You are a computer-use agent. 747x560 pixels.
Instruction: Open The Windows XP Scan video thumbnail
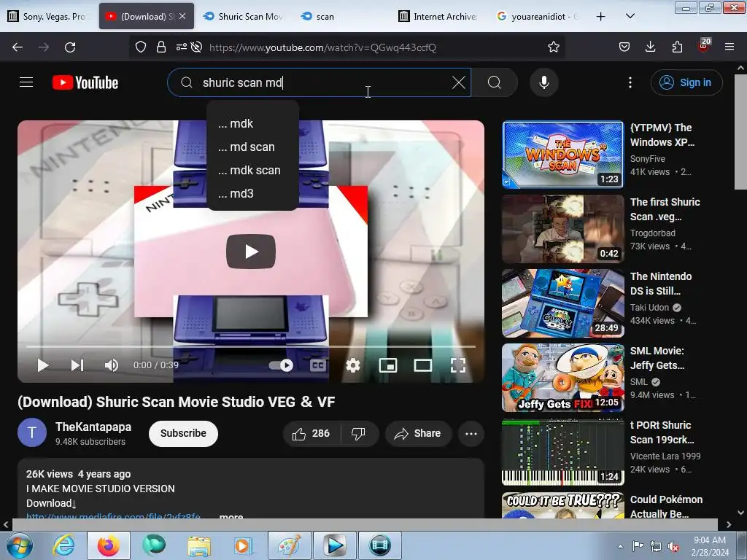(x=562, y=155)
